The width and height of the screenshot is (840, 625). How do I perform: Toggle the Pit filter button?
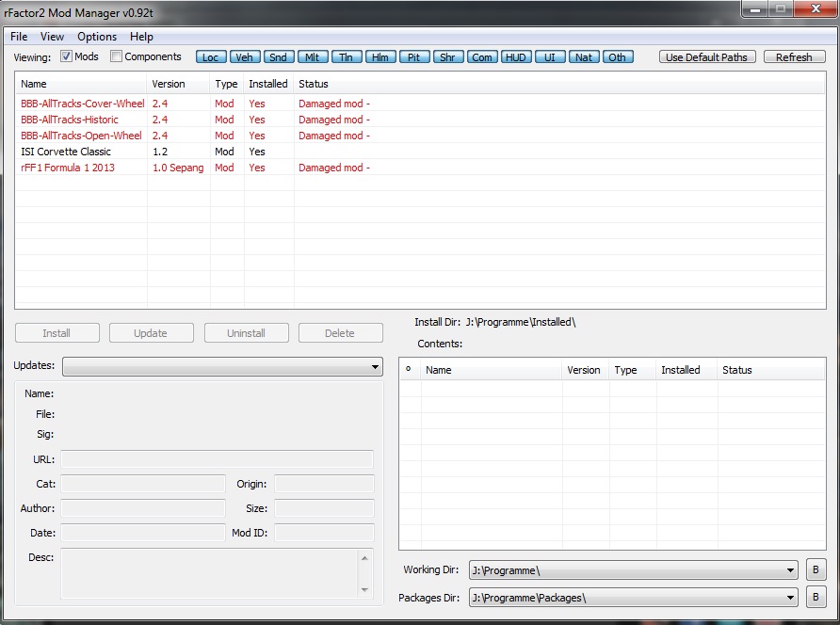(414, 57)
